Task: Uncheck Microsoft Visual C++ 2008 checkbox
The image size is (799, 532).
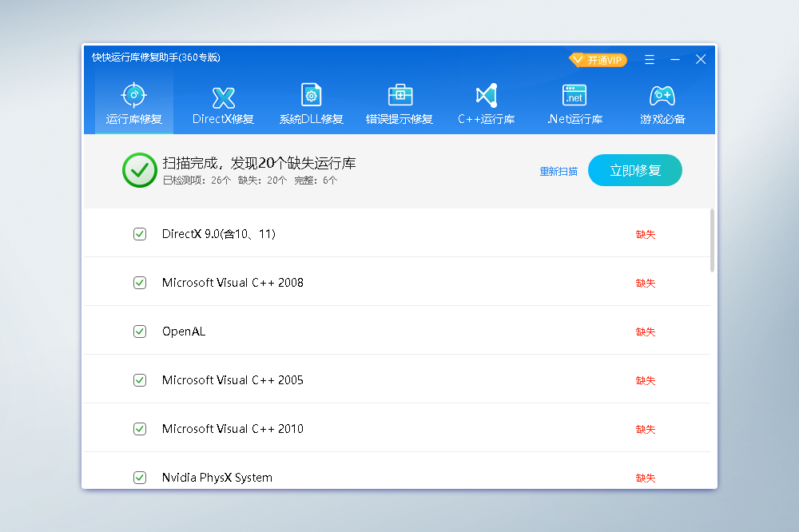Action: pos(140,283)
